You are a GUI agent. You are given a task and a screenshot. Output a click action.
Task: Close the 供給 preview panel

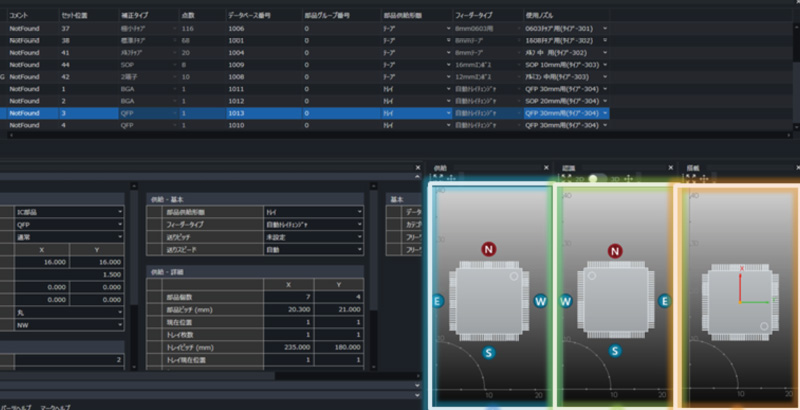pyautogui.click(x=546, y=168)
